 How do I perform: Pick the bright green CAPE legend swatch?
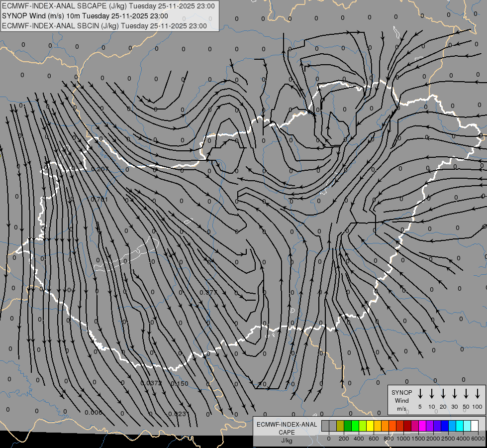point(355,426)
